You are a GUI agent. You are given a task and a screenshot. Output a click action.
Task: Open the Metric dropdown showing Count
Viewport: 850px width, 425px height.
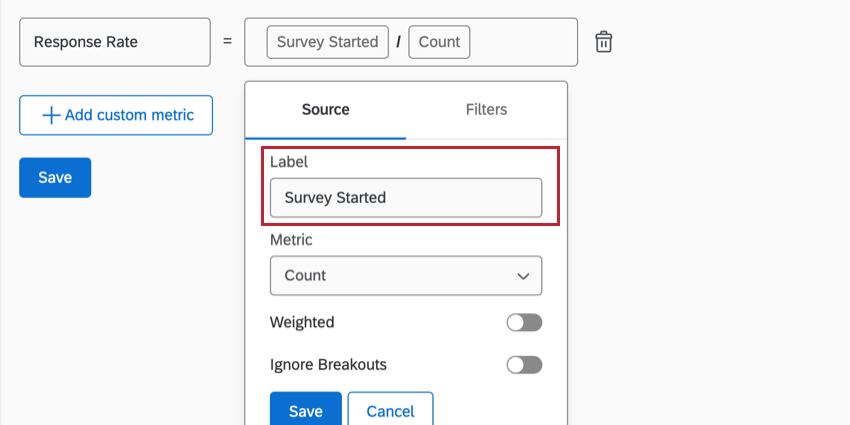(x=405, y=276)
